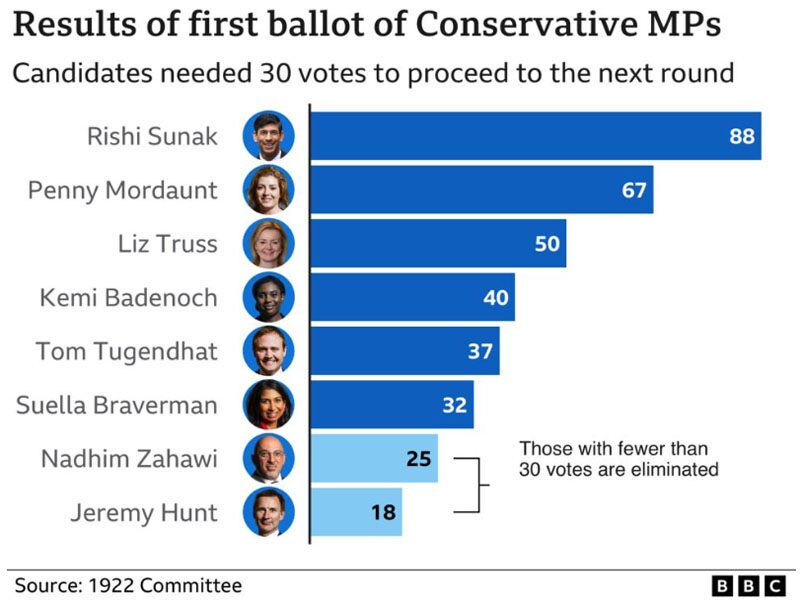Screen dimensions: 800x610
Task: Select the Kemi Badenoch 40-vote bar
Action: 413,297
